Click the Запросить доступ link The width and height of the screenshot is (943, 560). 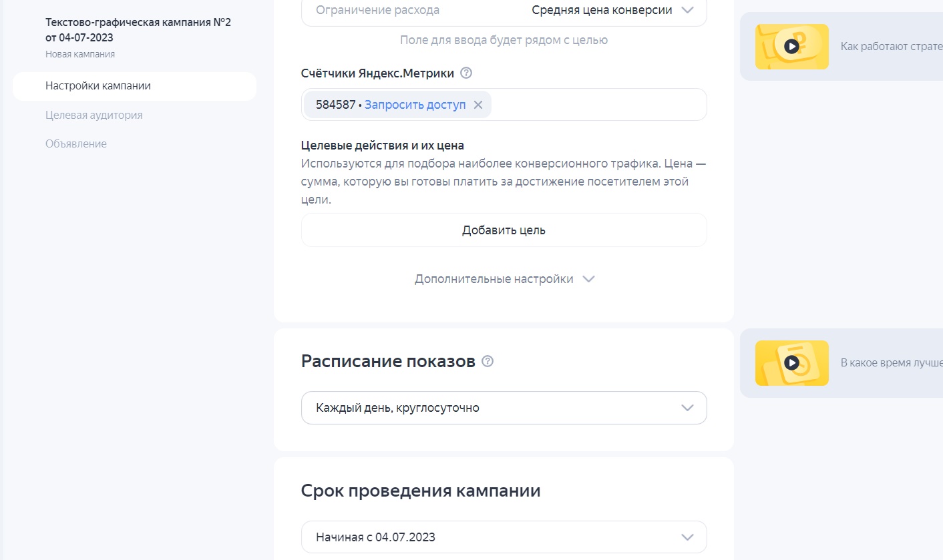(415, 105)
